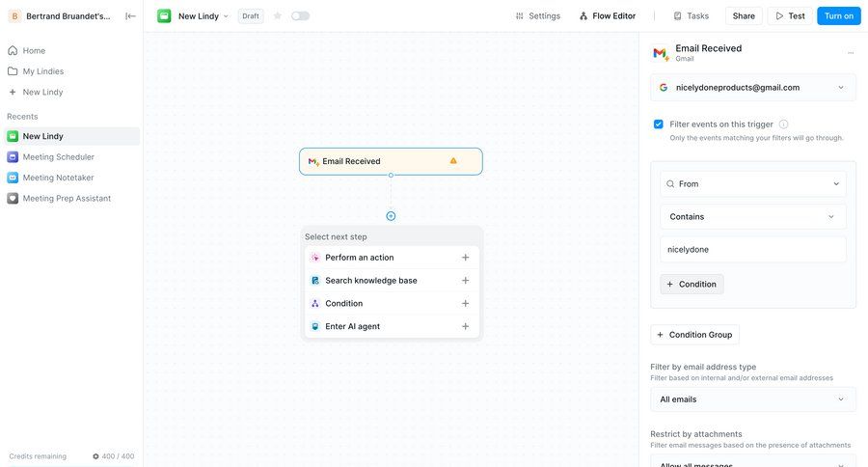868x467 pixels.
Task: Click the plus beside Perform an action
Action: [466, 258]
